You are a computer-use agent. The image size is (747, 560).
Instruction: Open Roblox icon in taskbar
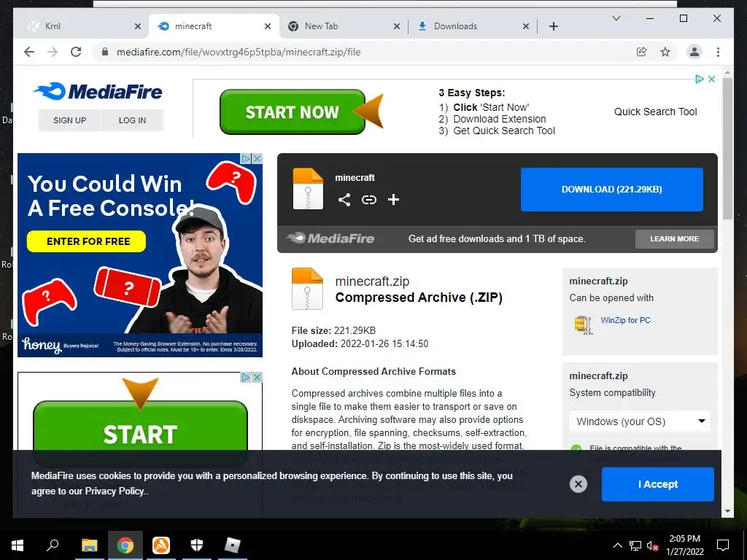tap(233, 545)
